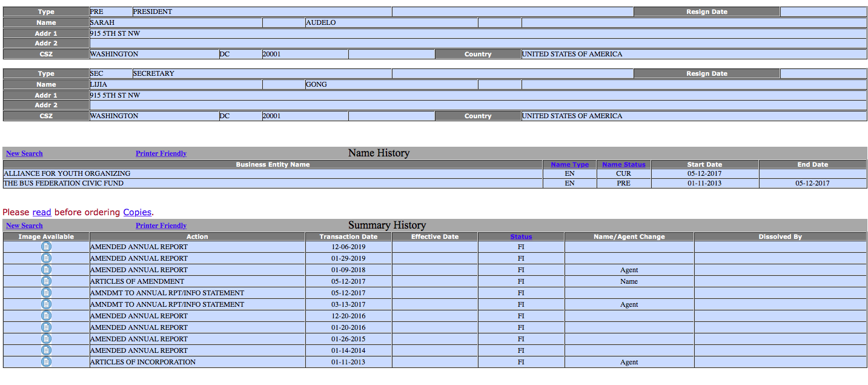Screen dimensions: 868x385
Task: Click Secretary's zip code 20001
Action: click(x=271, y=116)
